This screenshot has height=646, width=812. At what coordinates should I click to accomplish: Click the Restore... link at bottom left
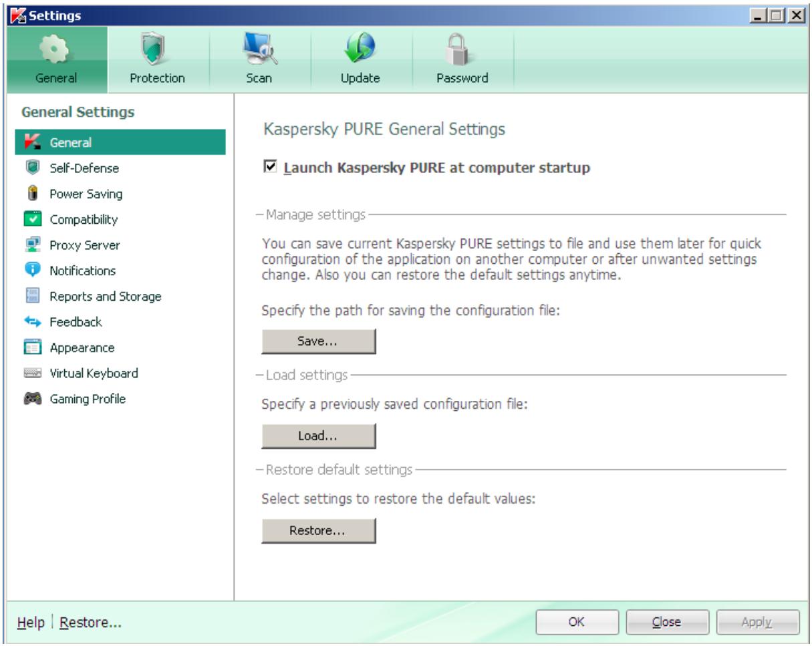pos(90,623)
